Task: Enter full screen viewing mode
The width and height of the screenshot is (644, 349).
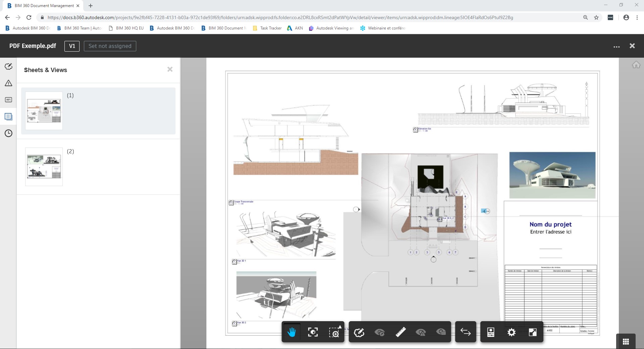Action: coord(533,332)
